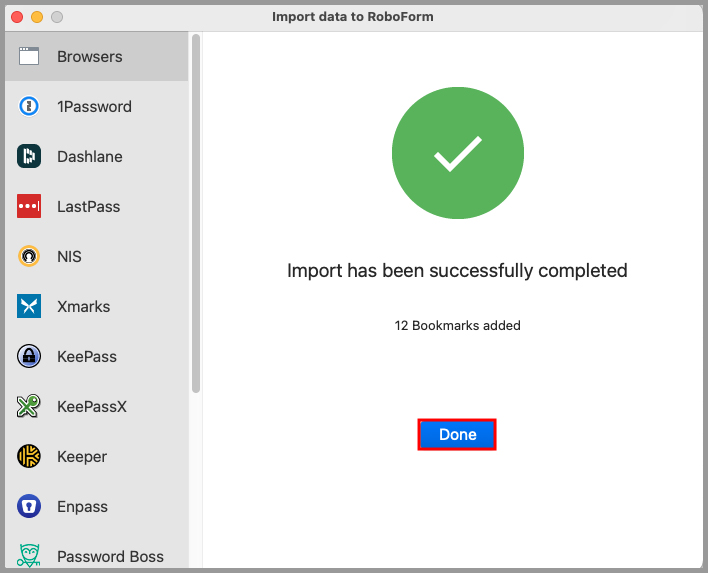Click the Keeper yellow logo icon
Image resolution: width=708 pixels, height=573 pixels.
[29, 457]
